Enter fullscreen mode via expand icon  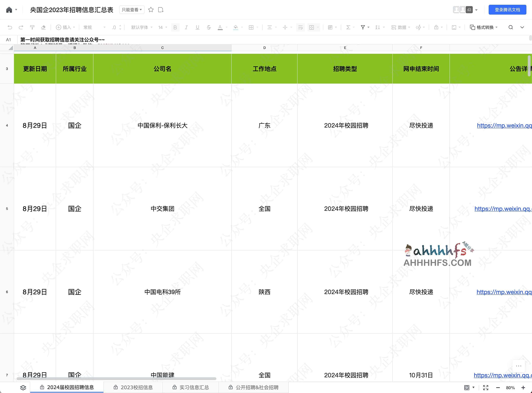[x=486, y=388]
